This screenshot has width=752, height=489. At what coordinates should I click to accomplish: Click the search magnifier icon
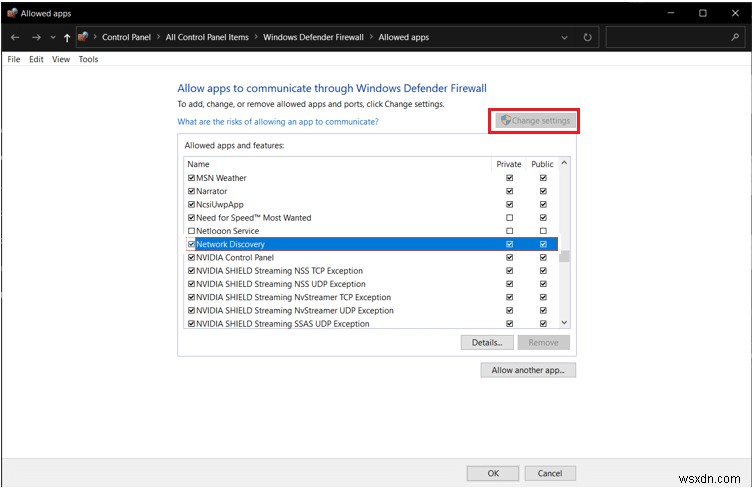coord(735,37)
